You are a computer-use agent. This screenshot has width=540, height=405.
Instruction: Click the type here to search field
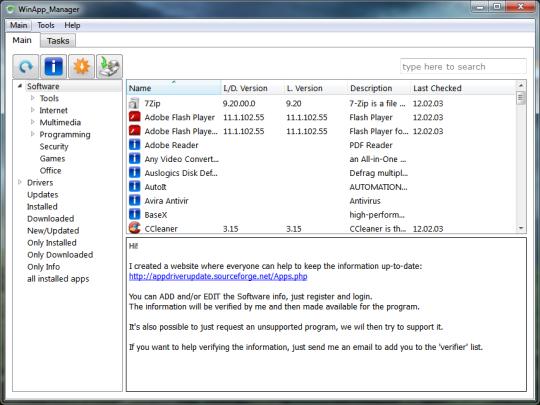coord(463,66)
